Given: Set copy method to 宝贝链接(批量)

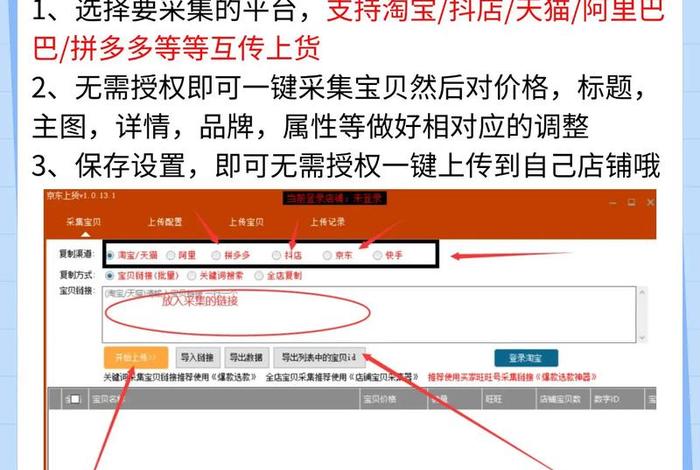Looking at the screenshot, I should coord(109,276).
